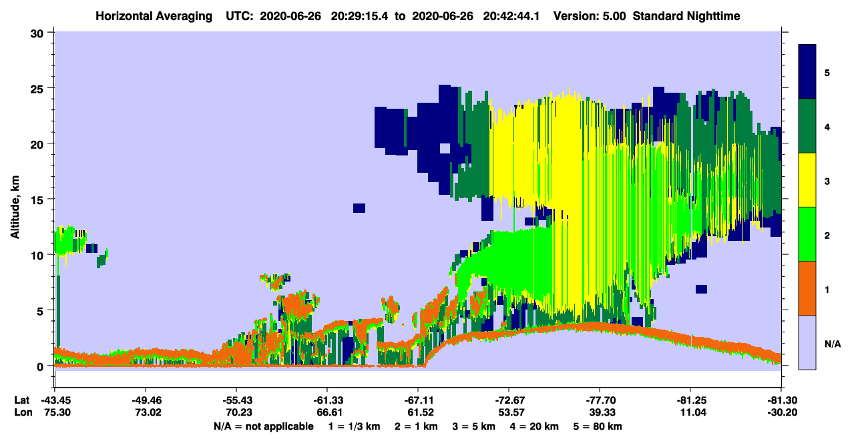Click the '2 = 1 km' key text

click(416, 426)
